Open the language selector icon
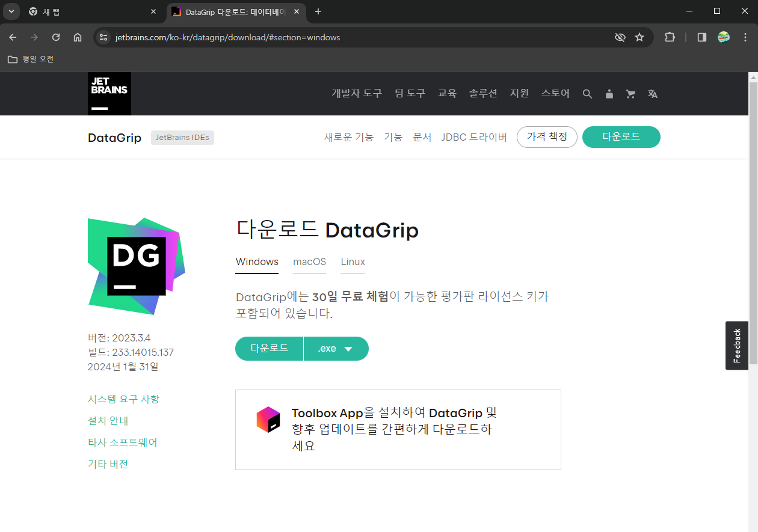The image size is (758, 532). tap(653, 94)
